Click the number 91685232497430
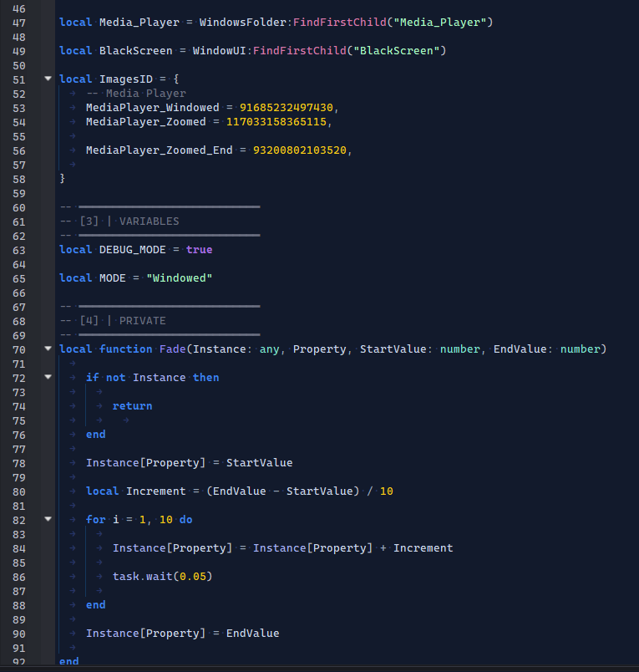 pyautogui.click(x=287, y=107)
